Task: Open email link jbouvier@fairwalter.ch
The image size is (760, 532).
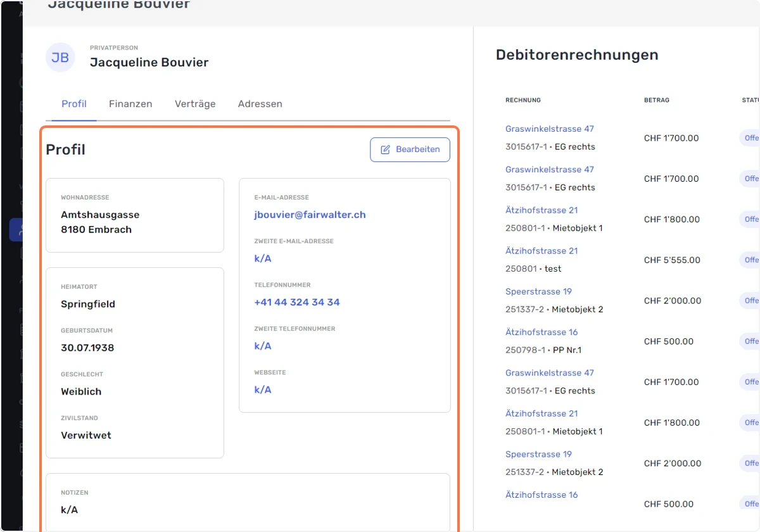Action: (310, 215)
